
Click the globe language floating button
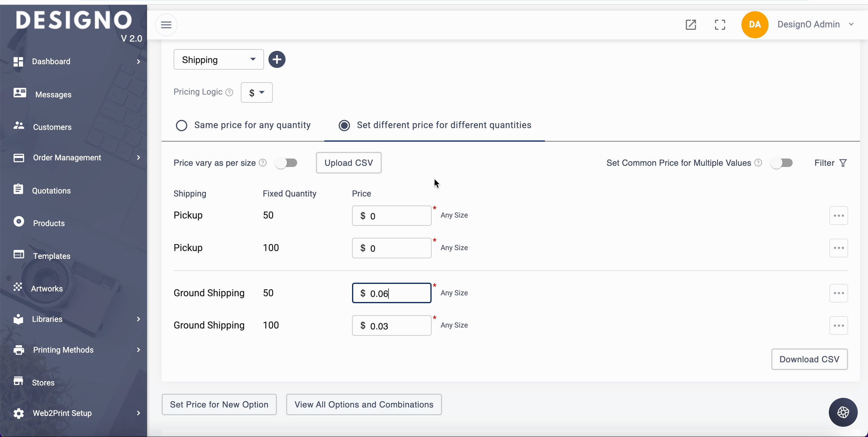click(843, 412)
